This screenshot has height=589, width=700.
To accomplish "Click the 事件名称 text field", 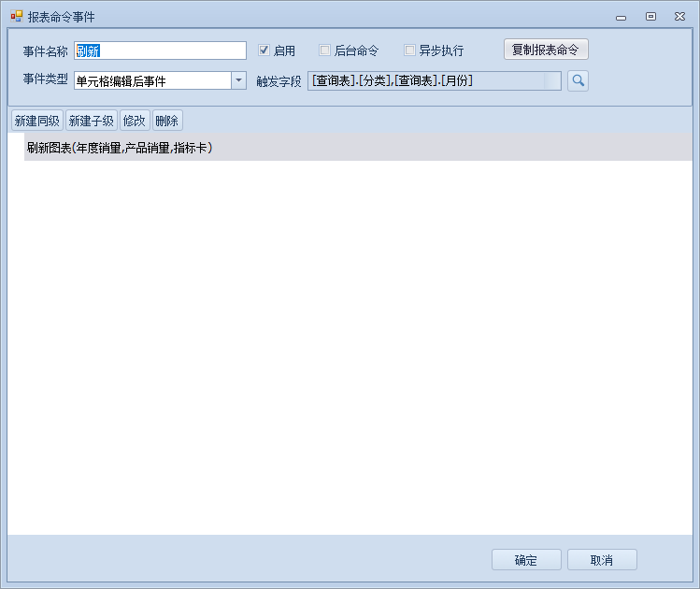I will [x=160, y=50].
